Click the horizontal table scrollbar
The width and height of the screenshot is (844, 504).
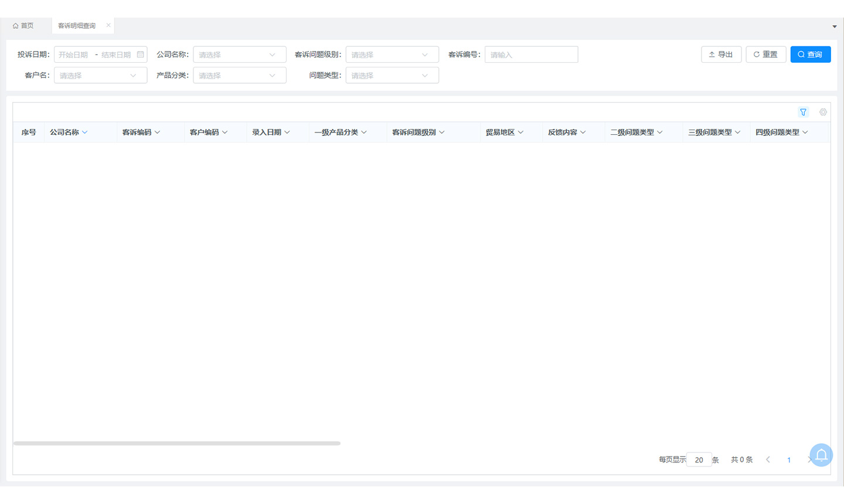click(x=176, y=443)
